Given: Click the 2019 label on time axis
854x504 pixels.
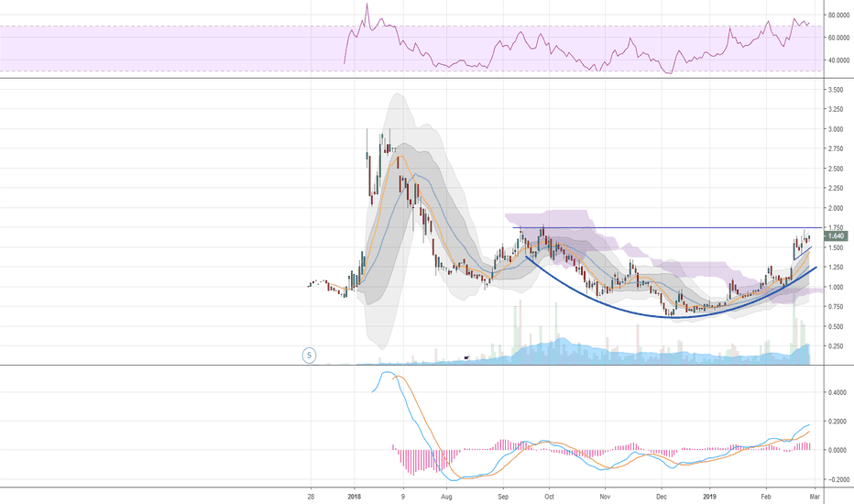Looking at the screenshot, I should click(709, 497).
